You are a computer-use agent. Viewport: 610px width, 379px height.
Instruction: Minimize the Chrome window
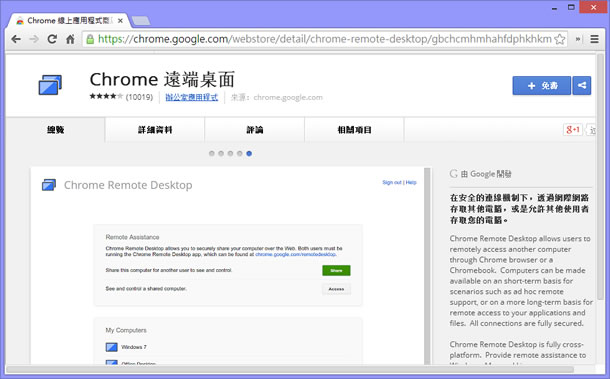pos(554,8)
